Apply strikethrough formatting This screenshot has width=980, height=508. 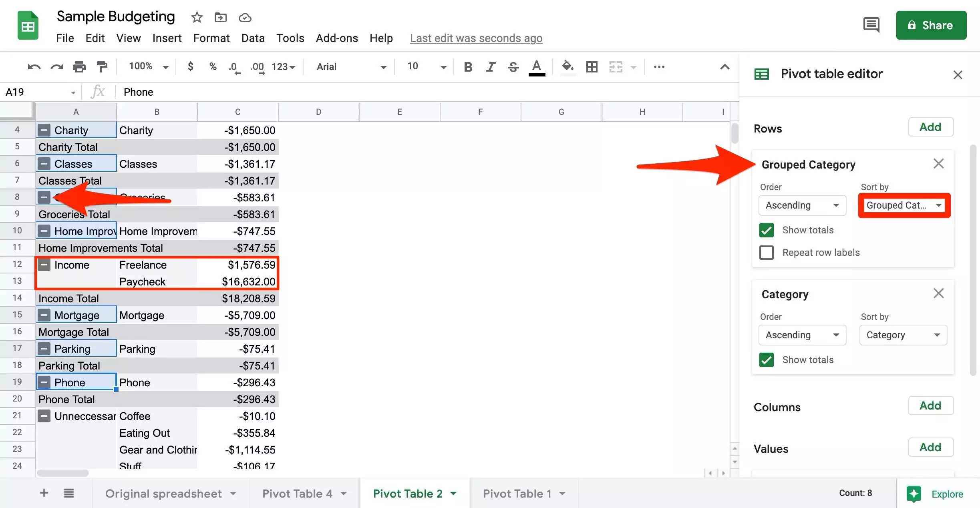513,67
